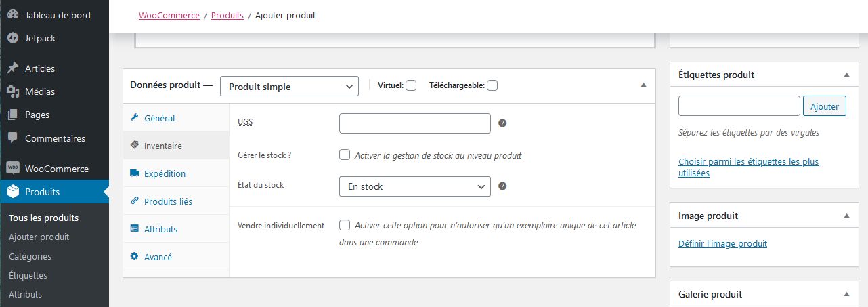This screenshot has height=307, width=868.
Task: Click the Ajouter tag button
Action: pyautogui.click(x=825, y=106)
